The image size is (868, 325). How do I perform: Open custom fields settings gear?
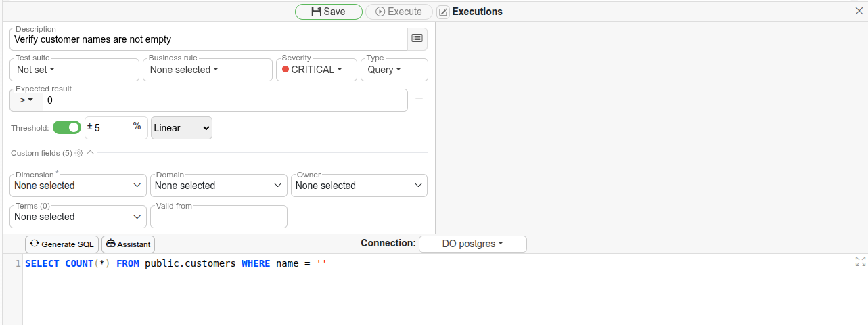(78, 153)
